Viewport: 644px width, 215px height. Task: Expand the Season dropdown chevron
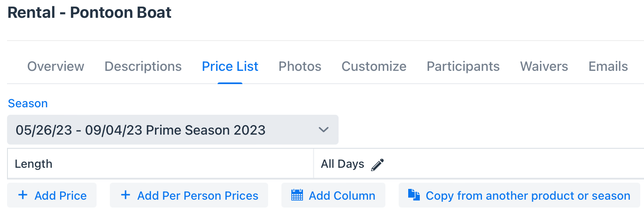tap(323, 130)
